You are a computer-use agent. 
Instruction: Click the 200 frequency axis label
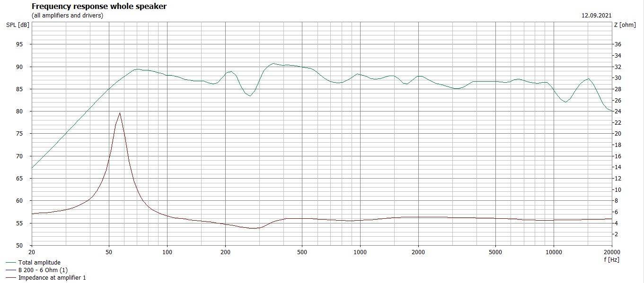coord(225,253)
